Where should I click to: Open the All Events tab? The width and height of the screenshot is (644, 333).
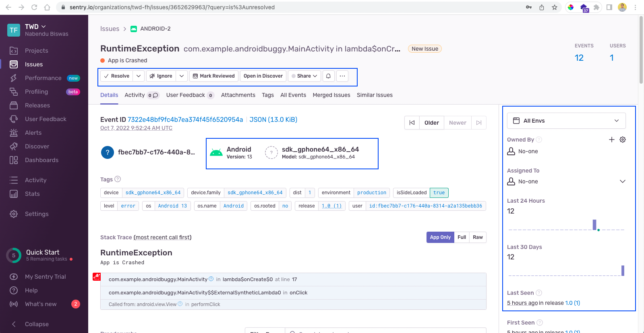(x=293, y=95)
